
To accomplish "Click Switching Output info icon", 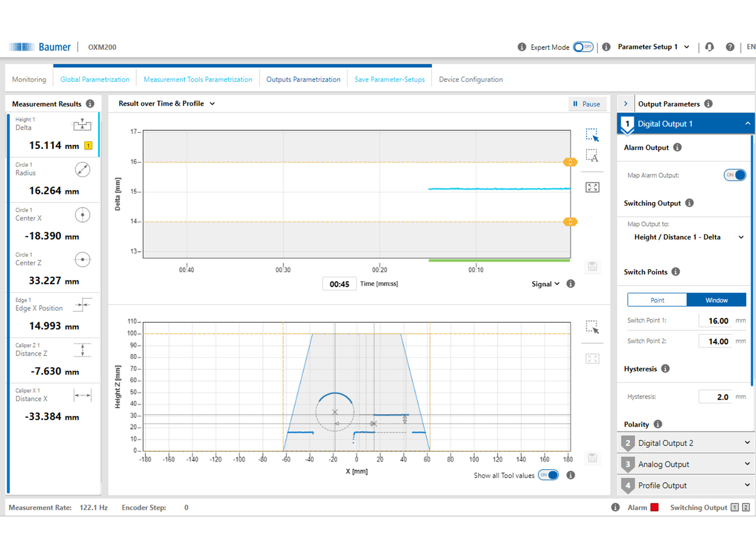I will [689, 203].
